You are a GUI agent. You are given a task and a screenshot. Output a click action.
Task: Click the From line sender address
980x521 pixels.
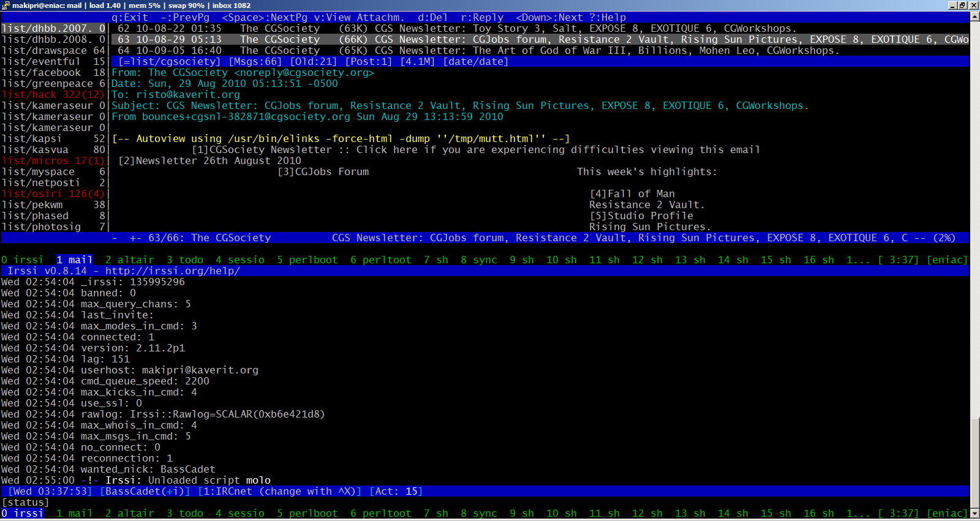tap(304, 72)
